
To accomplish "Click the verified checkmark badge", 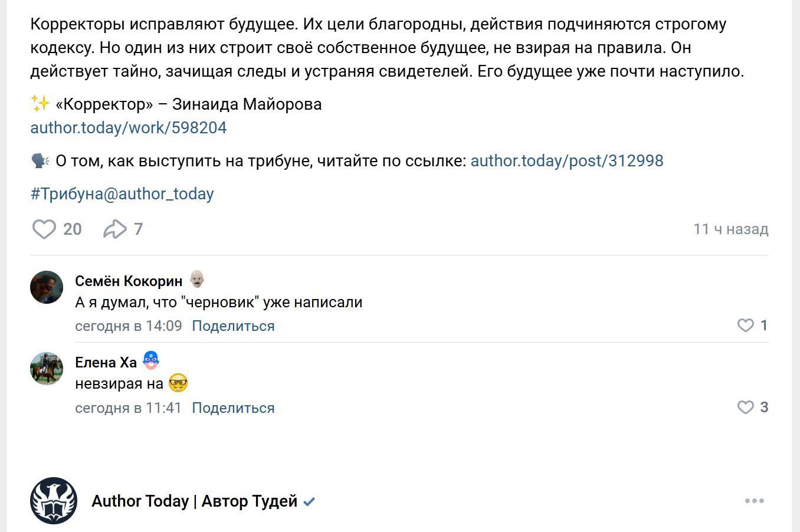I will click(309, 502).
